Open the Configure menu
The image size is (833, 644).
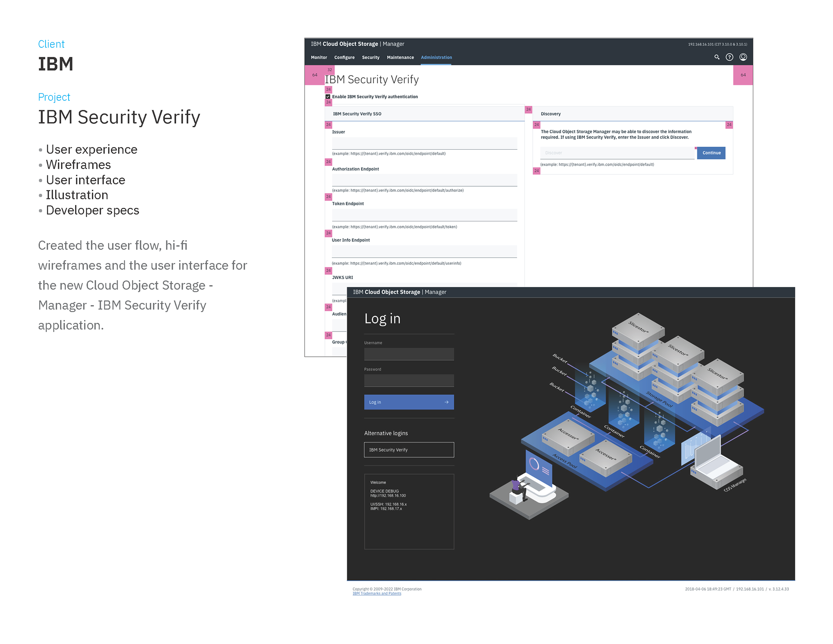coord(344,57)
